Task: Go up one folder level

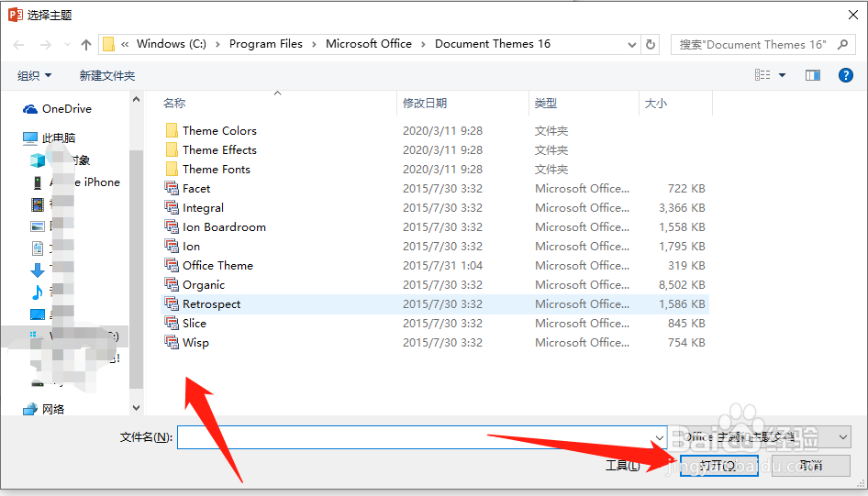Action: (x=86, y=45)
